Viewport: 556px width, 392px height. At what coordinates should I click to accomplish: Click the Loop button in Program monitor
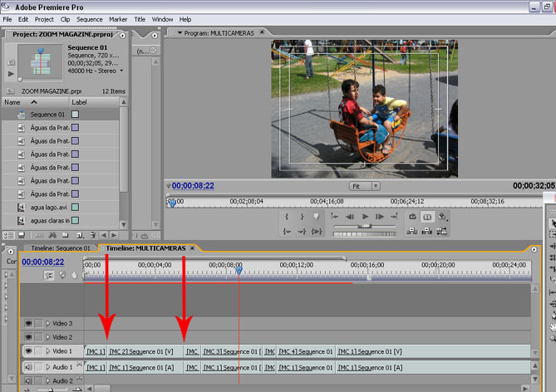412,217
